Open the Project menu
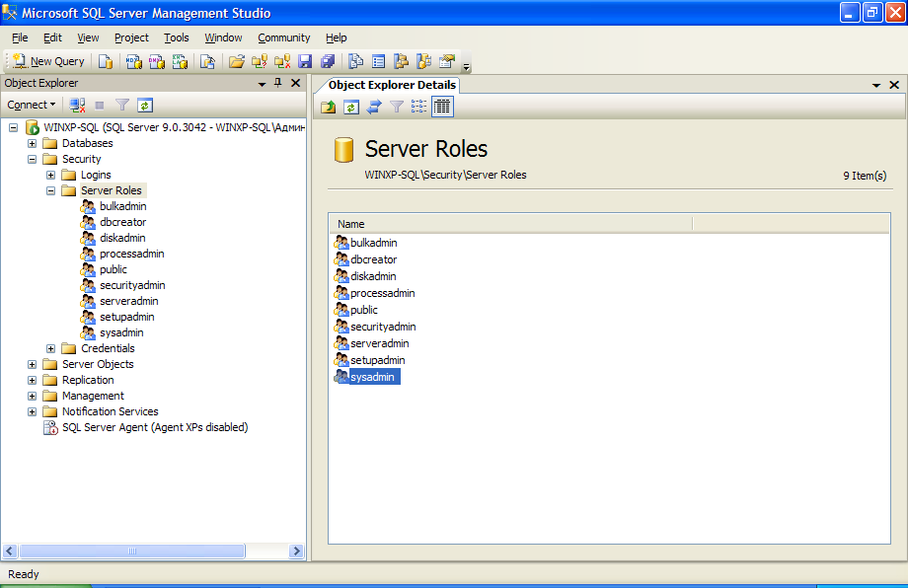The image size is (908, 588). (x=131, y=37)
